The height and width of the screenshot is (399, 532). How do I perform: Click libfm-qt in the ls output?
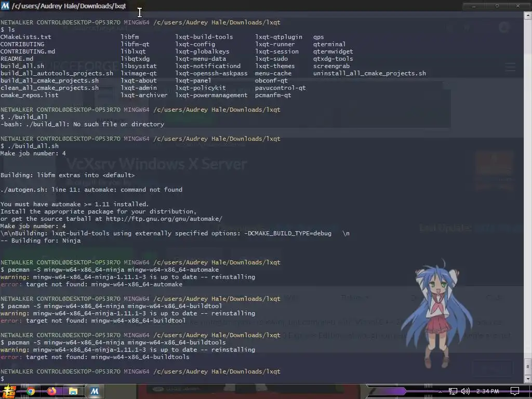pos(135,44)
